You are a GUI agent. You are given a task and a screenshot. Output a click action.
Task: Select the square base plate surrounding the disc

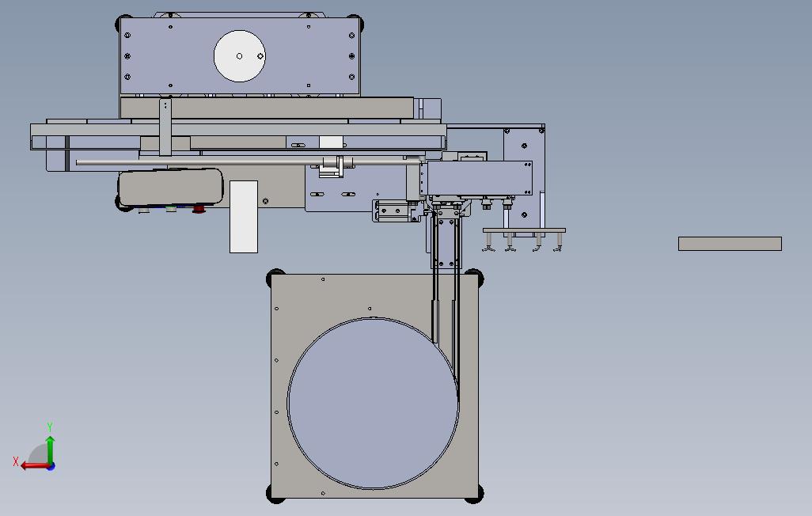tap(374, 386)
